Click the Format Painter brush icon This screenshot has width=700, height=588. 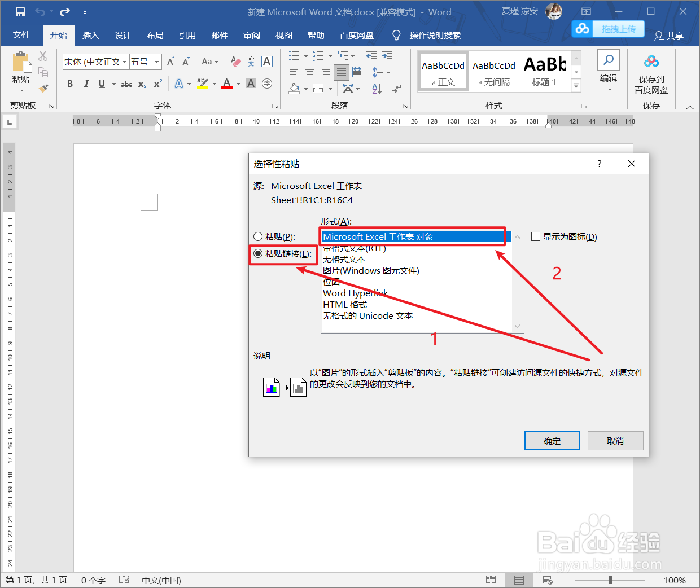[x=43, y=88]
